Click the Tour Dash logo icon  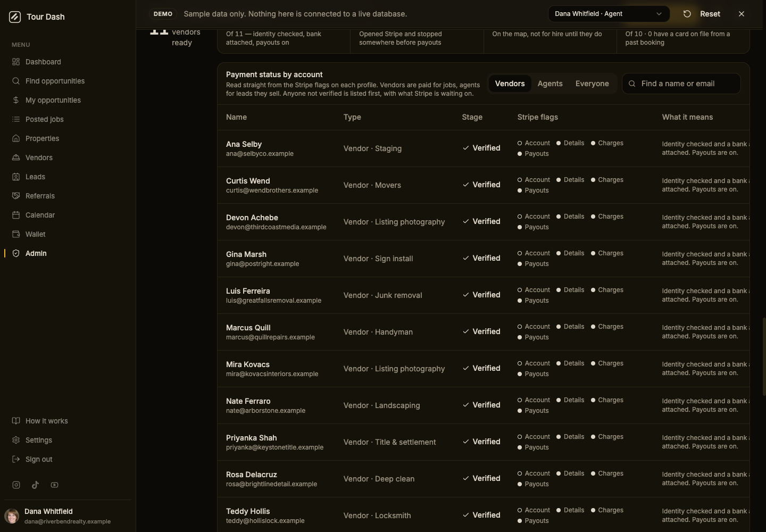[15, 17]
